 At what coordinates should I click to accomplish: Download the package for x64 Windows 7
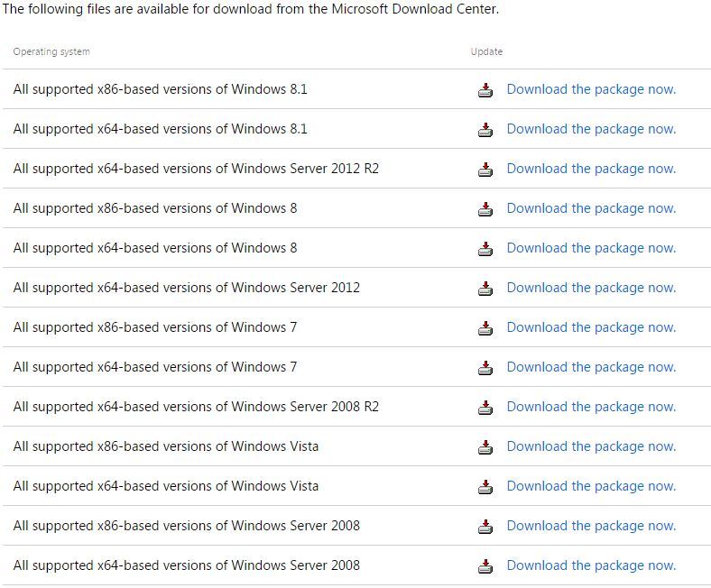591,367
